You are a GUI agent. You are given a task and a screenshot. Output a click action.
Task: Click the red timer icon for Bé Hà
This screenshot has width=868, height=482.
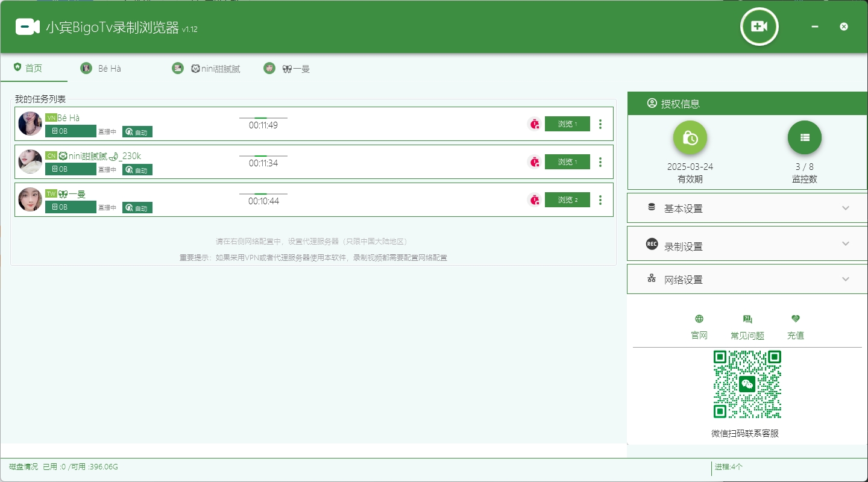point(535,124)
